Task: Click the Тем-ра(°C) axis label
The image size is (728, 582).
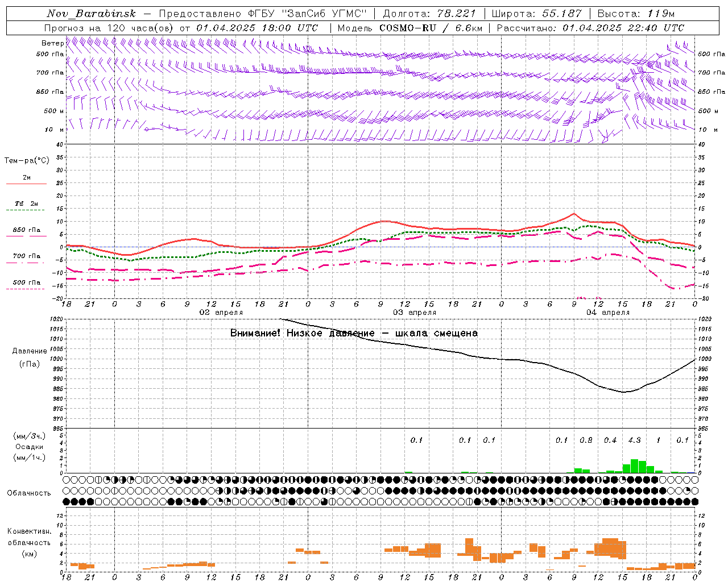Action: pyautogui.click(x=27, y=161)
